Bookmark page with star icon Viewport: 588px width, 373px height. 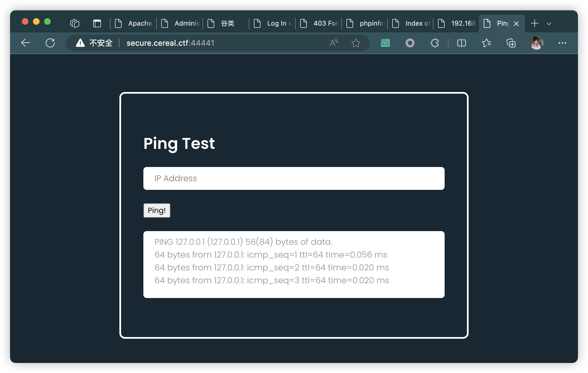pyautogui.click(x=356, y=43)
